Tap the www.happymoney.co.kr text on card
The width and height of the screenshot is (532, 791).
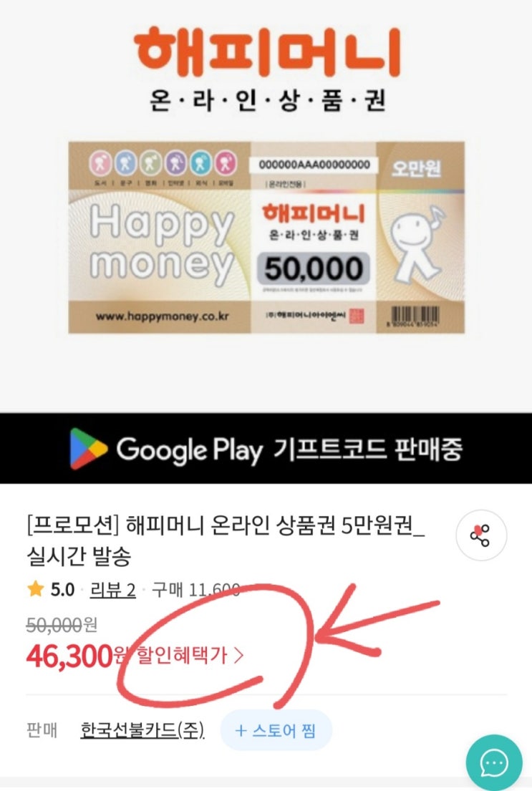[163, 316]
